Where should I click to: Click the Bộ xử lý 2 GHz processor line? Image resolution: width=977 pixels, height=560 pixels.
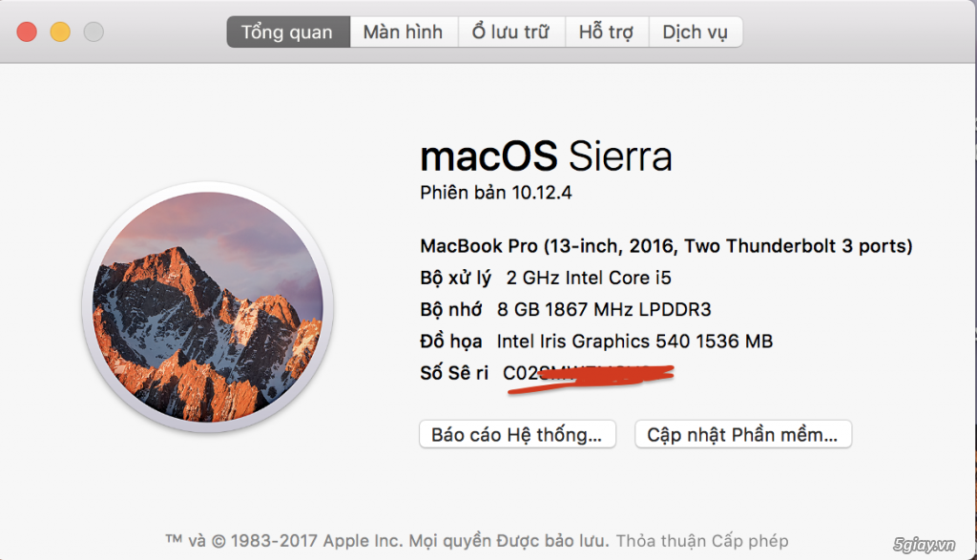545,278
